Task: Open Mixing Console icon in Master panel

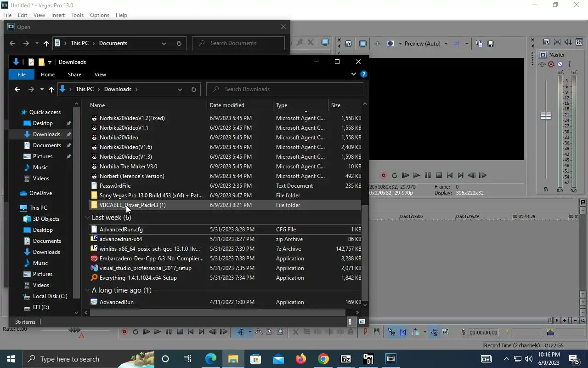Action: coord(579,42)
